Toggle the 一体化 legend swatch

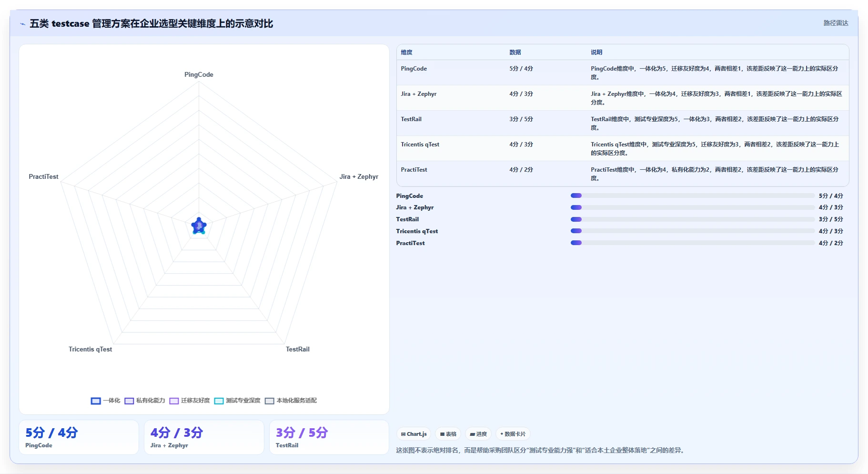[x=96, y=401]
